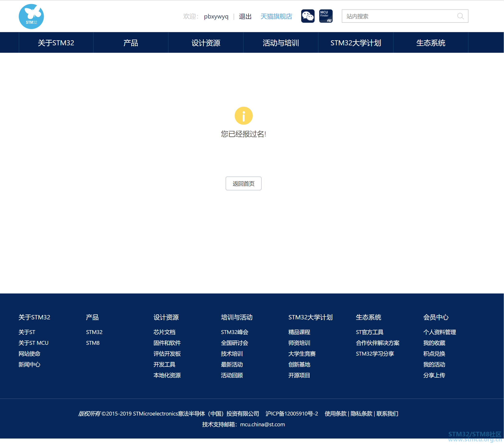Open footer link 分享上传
Viewport: 504px width, 445px height.
[x=434, y=375]
